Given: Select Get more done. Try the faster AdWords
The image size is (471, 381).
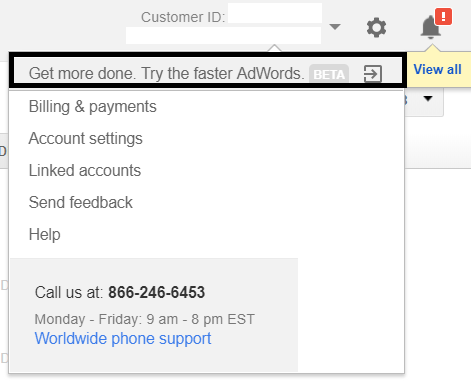Looking at the screenshot, I should tap(167, 73).
